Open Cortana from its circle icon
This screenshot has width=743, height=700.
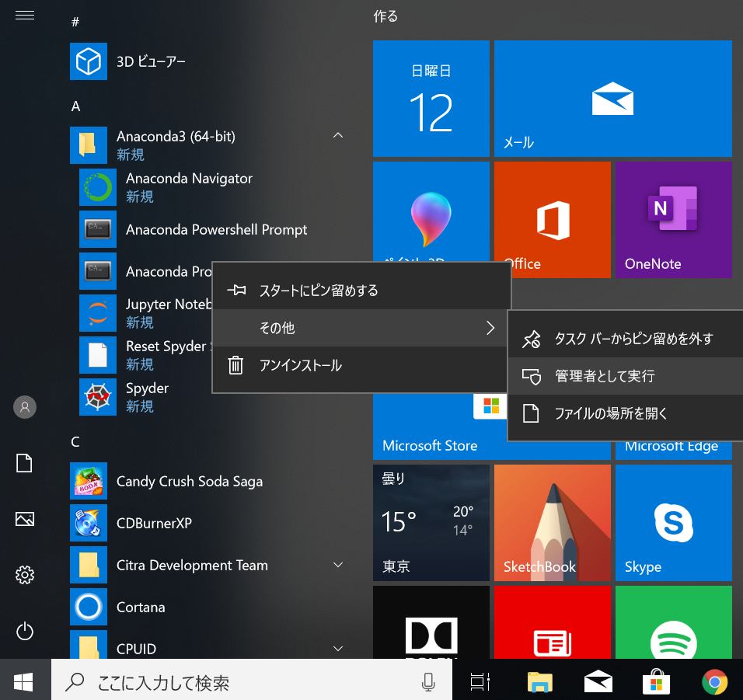click(x=88, y=607)
